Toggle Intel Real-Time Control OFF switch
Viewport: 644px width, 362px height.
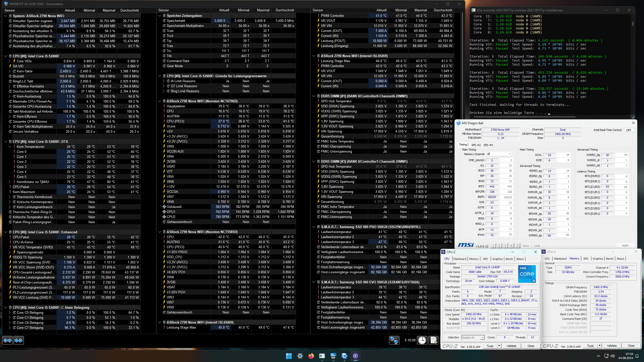pos(629,130)
